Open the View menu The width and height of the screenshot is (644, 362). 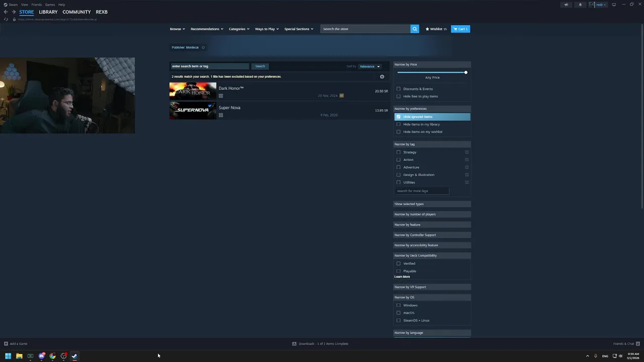(x=24, y=5)
